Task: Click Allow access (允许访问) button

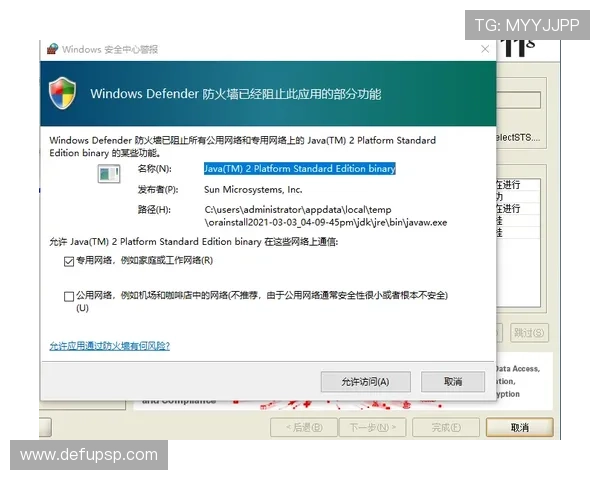Action: pyautogui.click(x=365, y=382)
